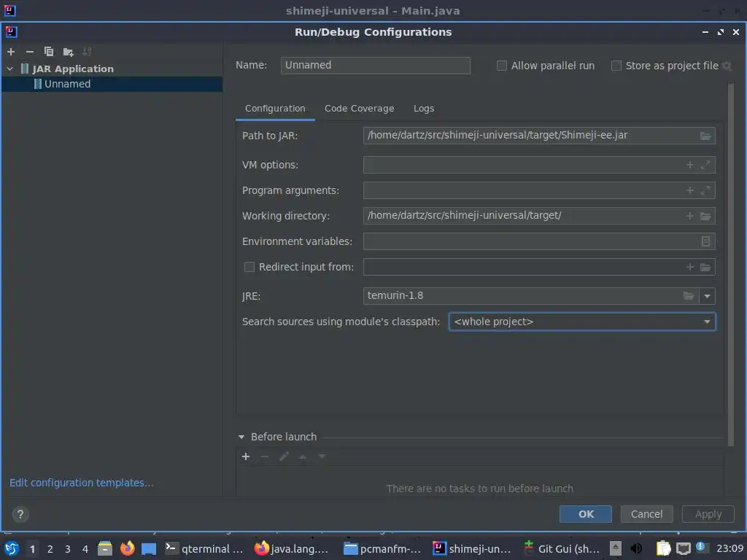Switch to the qterminal taskbar window

click(x=204, y=548)
